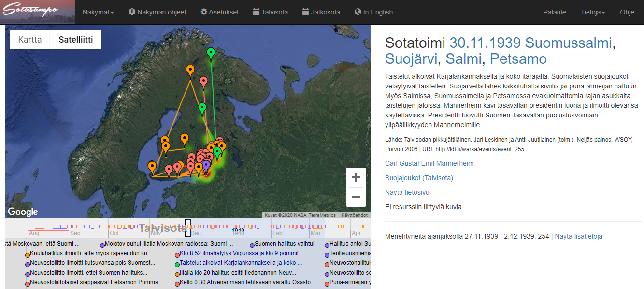Expand the Näkymät dropdown menu
This screenshot has height=289, width=644.
(x=98, y=12)
